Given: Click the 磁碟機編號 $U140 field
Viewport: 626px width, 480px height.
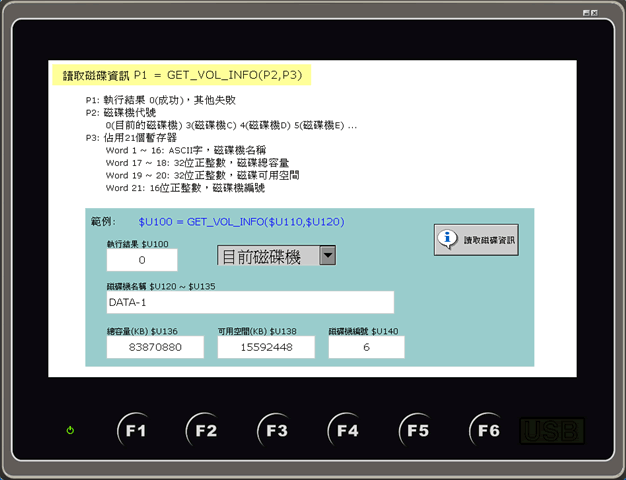Looking at the screenshot, I should [x=366, y=346].
